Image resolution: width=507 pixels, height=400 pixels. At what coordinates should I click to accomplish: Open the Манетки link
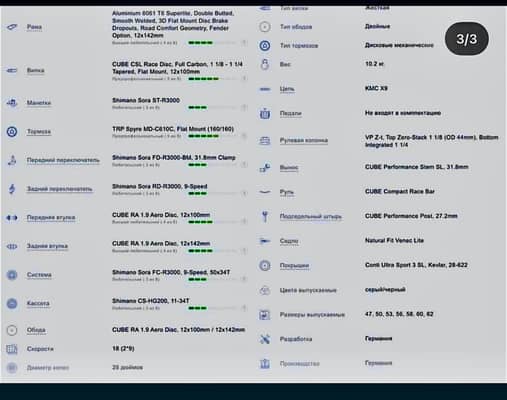[x=39, y=103]
